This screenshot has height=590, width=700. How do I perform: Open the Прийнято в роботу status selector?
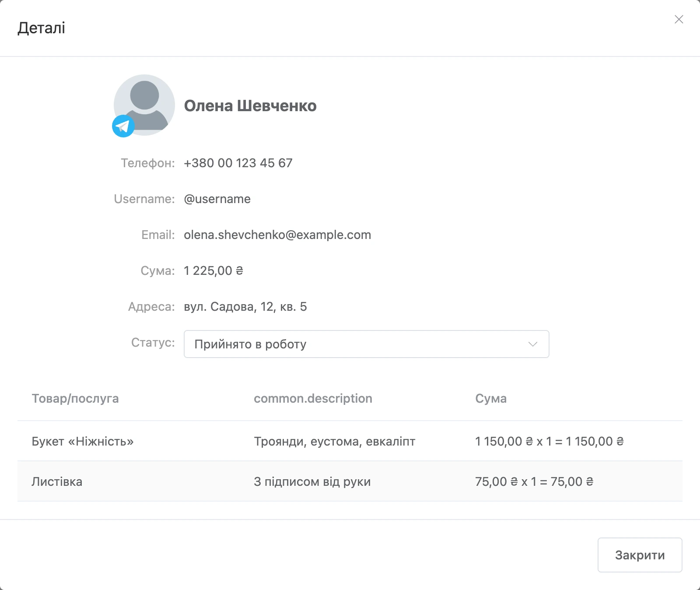pyautogui.click(x=366, y=344)
